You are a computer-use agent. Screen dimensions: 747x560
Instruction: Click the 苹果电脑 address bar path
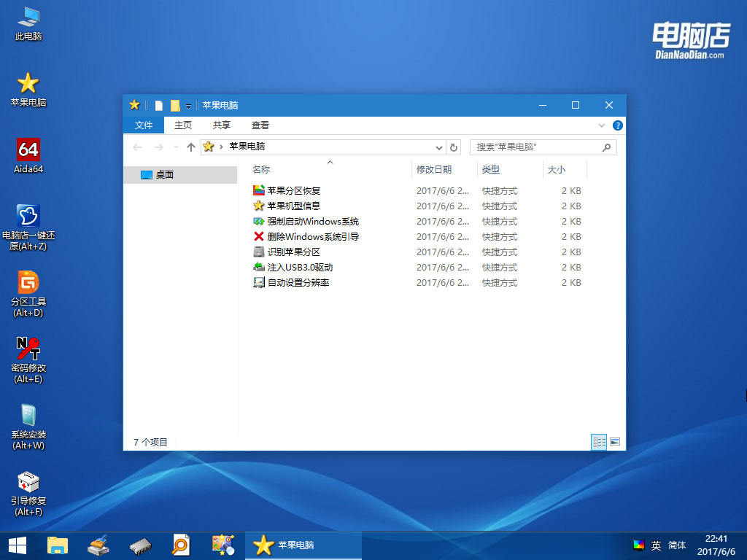[247, 146]
